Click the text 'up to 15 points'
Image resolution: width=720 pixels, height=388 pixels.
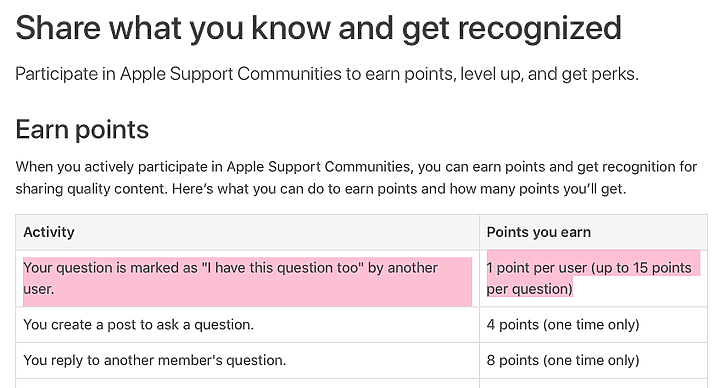(x=646, y=268)
